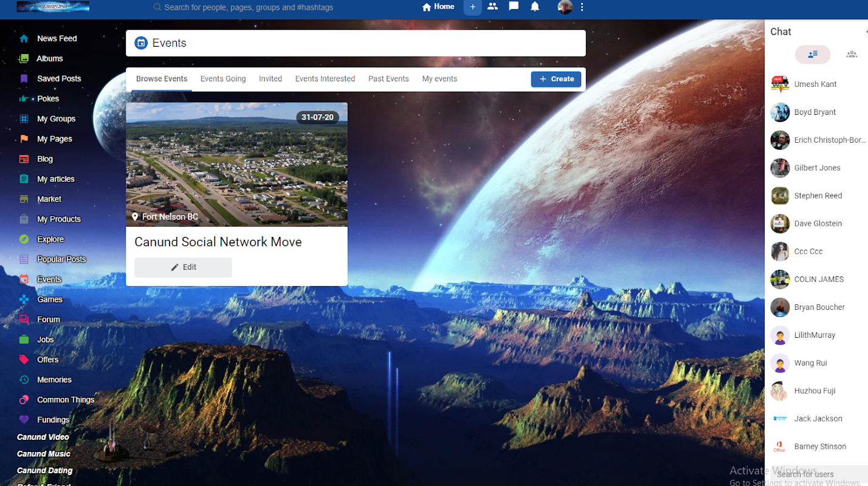Click the My Pages flag icon

(x=24, y=139)
